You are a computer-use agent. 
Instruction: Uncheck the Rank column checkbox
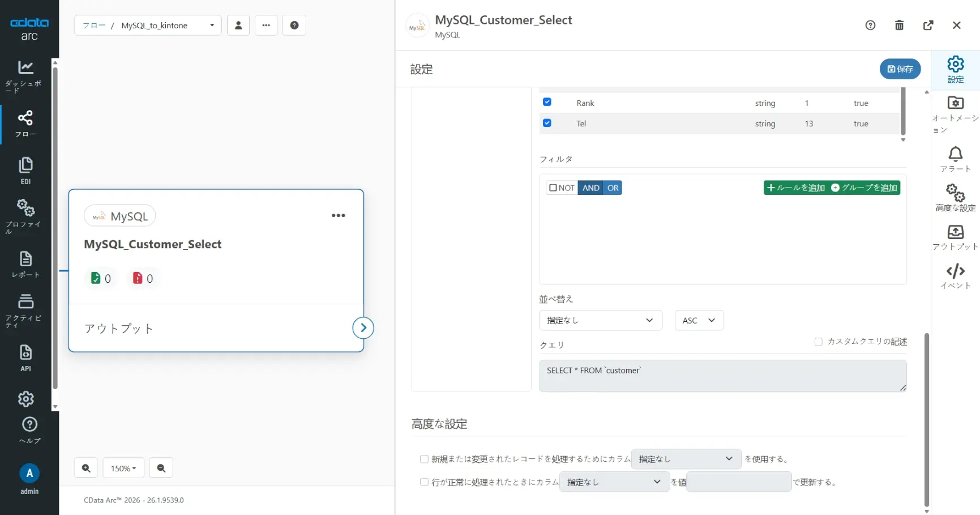coord(547,102)
